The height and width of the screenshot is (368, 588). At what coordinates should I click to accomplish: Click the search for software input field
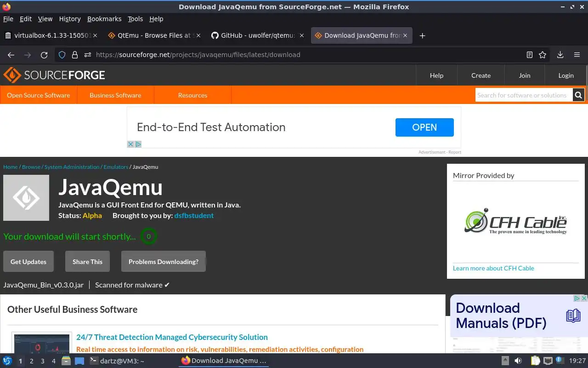point(524,95)
